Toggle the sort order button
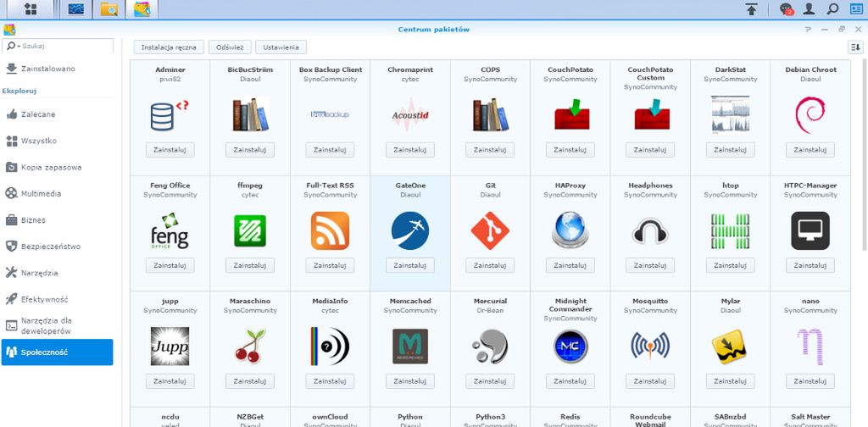This screenshot has height=427, width=868. tap(856, 47)
